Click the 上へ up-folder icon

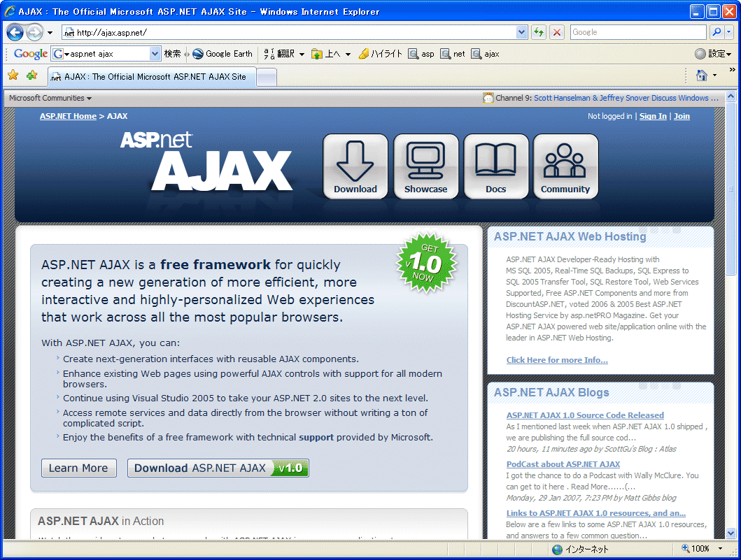click(317, 54)
